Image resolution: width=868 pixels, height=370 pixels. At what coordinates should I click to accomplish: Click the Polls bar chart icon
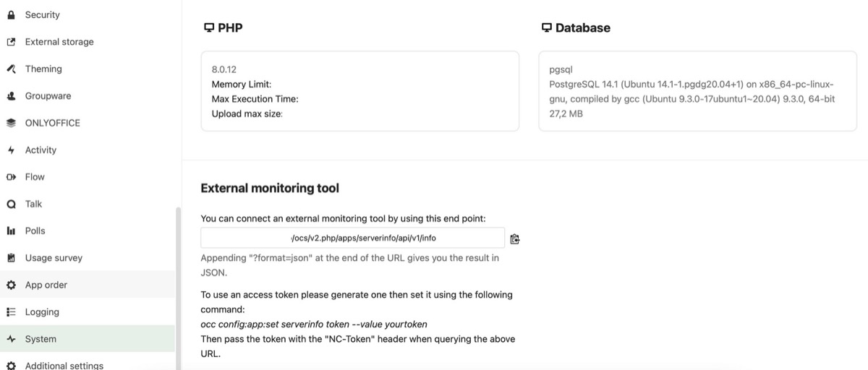coord(11,231)
